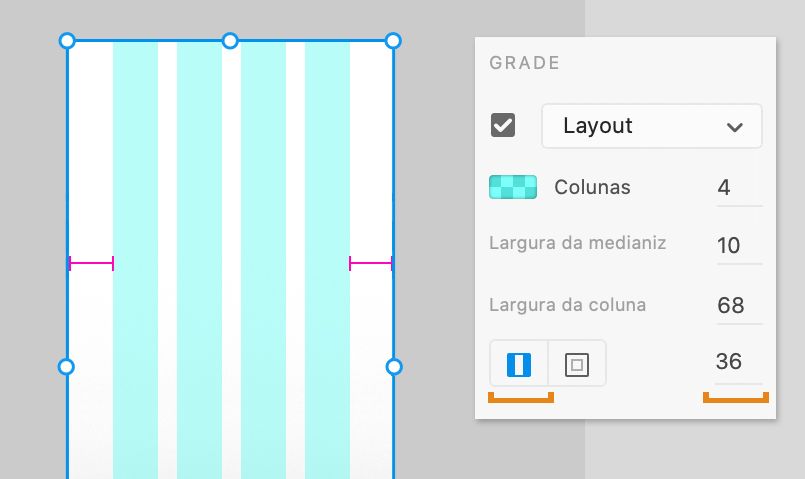Viewport: 805px width, 479px height.
Task: Click the Colunas label
Action: coord(592,187)
